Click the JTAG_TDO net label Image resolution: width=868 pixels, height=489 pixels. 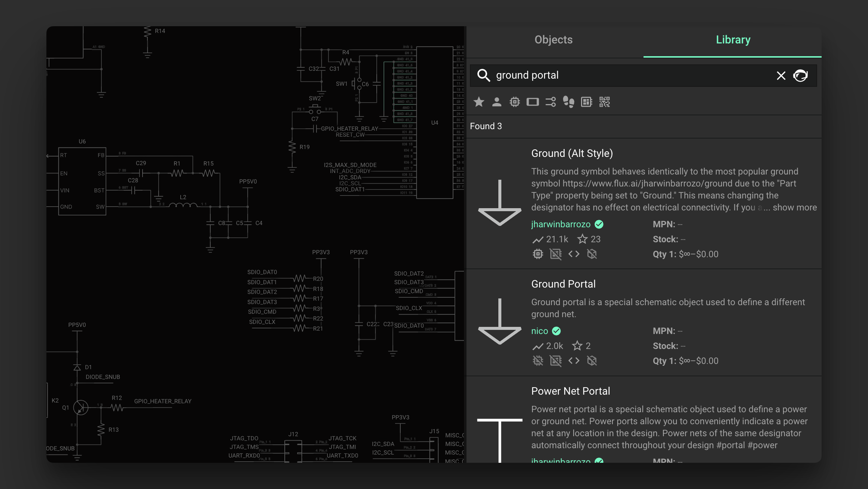coord(244,438)
